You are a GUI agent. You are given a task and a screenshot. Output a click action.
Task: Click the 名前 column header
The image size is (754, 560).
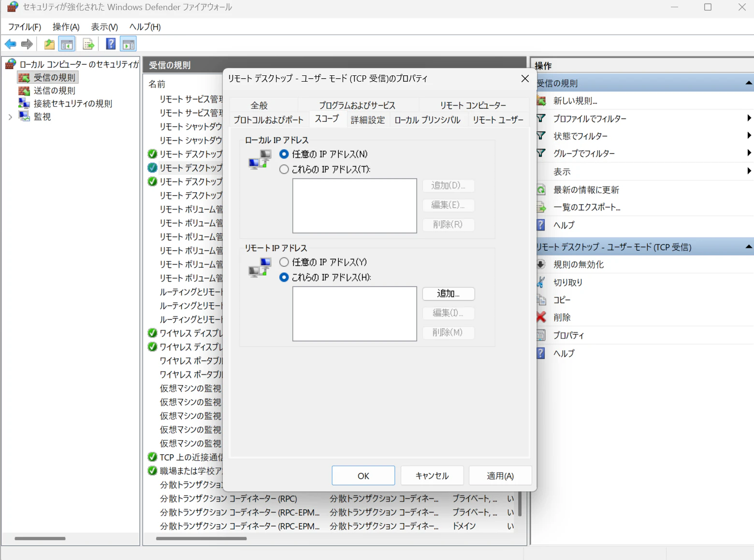pyautogui.click(x=157, y=84)
